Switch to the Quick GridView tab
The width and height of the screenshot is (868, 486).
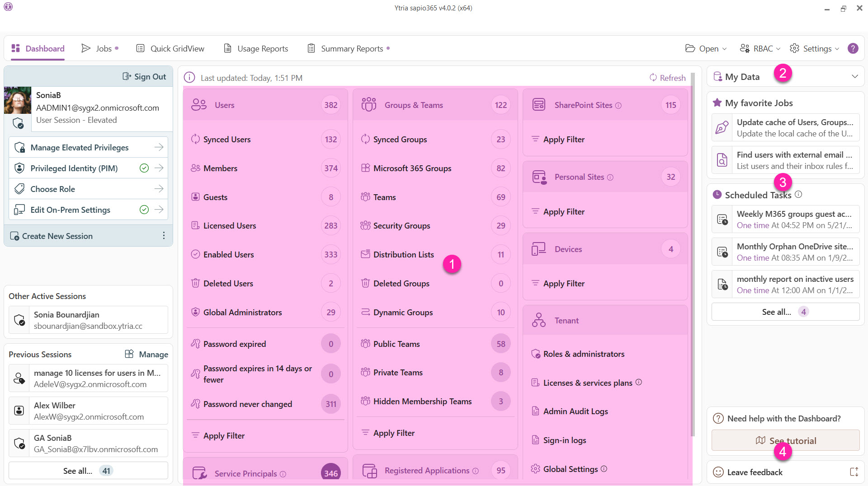click(170, 48)
